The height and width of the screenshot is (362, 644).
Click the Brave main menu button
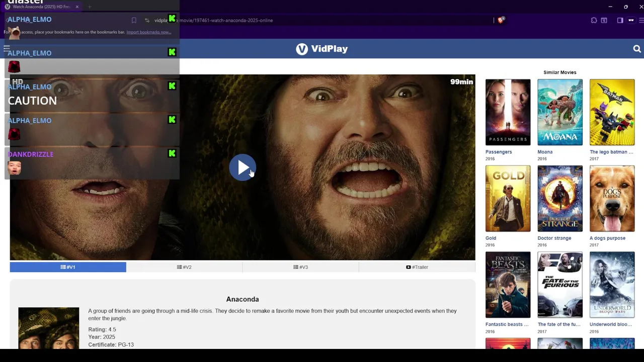tap(641, 20)
